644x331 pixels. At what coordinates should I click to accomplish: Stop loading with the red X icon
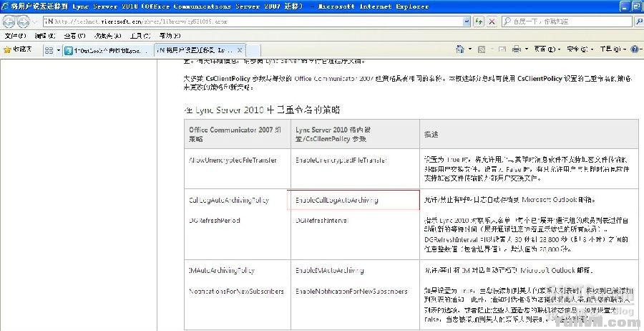(492, 21)
